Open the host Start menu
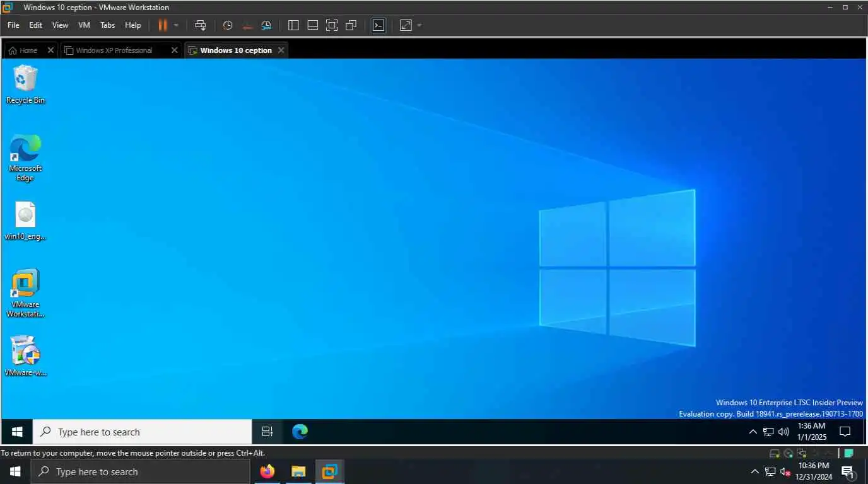 [x=15, y=471]
